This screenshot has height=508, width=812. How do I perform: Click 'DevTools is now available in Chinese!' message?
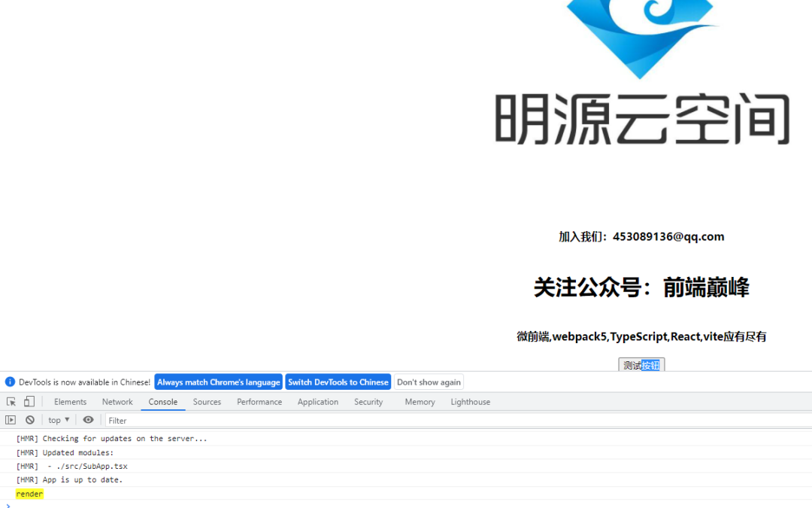click(84, 382)
